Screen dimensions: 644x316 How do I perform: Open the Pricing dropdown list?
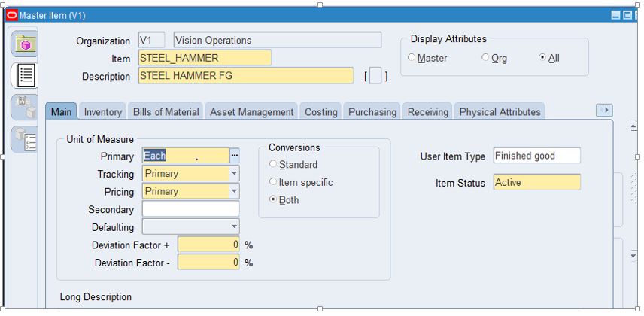pos(234,191)
